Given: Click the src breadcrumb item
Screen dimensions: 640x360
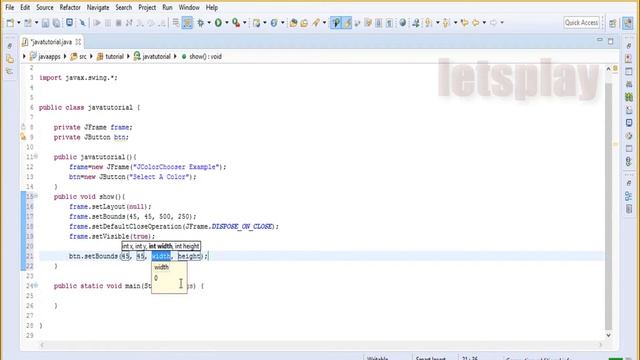Looking at the screenshot, I should point(79,57).
